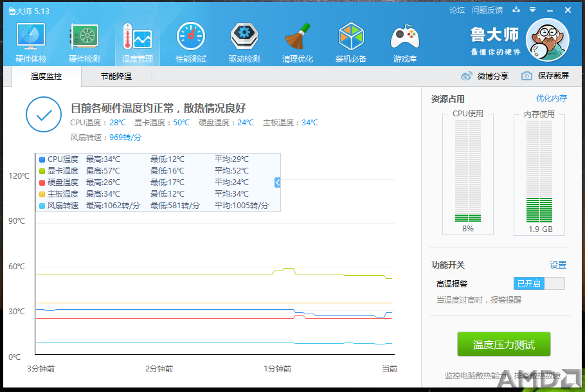
Task: Click the 鲁大师 mascot avatar
Action: [547, 40]
